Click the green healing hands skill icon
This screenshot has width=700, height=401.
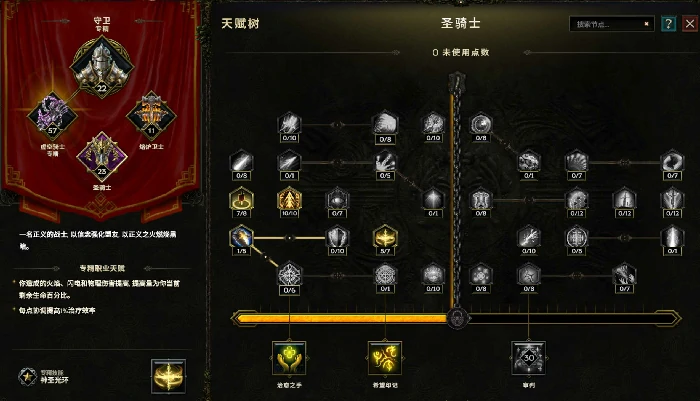[289, 358]
